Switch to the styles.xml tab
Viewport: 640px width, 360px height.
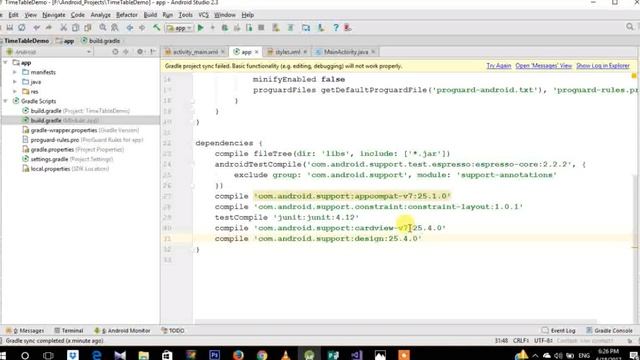287,52
